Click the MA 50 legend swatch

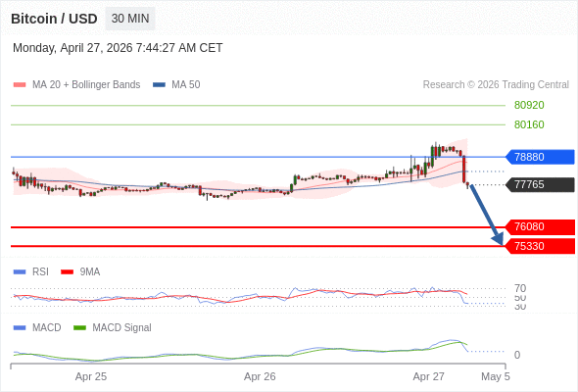click(159, 85)
